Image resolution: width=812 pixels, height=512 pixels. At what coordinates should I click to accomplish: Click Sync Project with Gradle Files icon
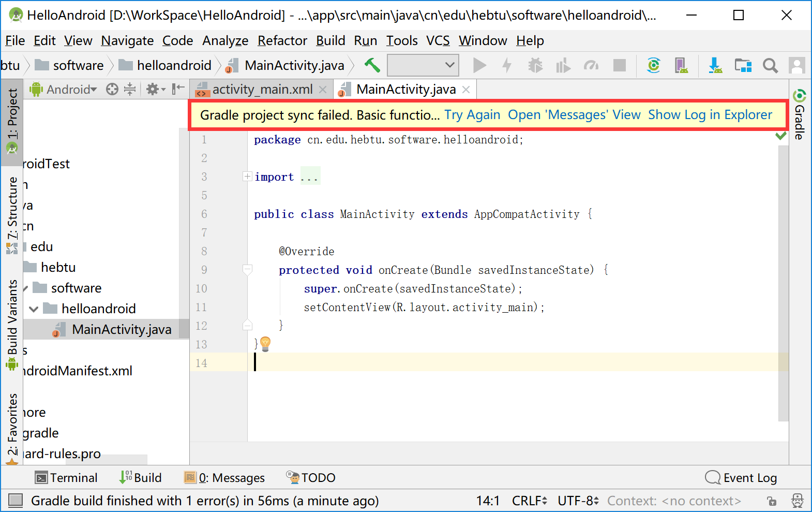pyautogui.click(x=654, y=65)
